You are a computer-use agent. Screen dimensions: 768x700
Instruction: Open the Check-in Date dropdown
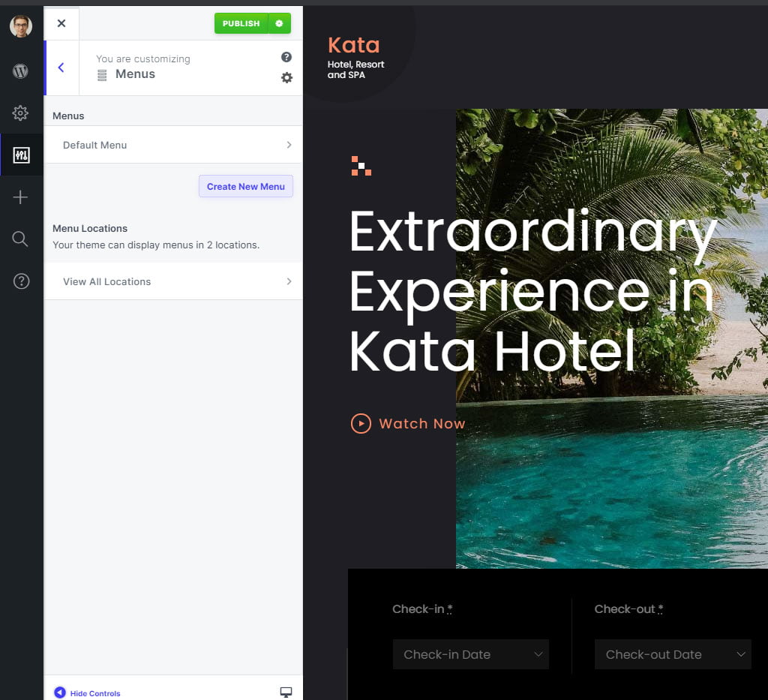471,654
